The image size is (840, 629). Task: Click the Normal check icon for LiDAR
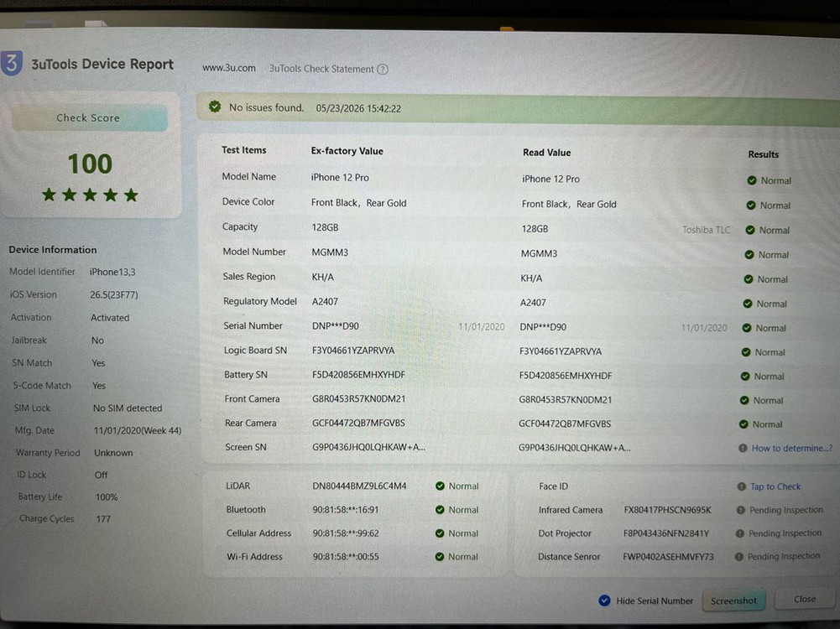(x=440, y=486)
